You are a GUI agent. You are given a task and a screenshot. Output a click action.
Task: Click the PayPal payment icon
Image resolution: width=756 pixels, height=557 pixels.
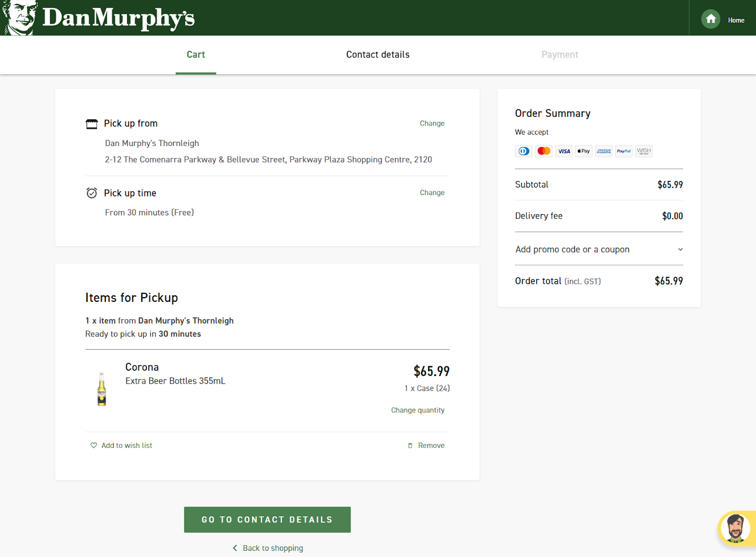(624, 151)
